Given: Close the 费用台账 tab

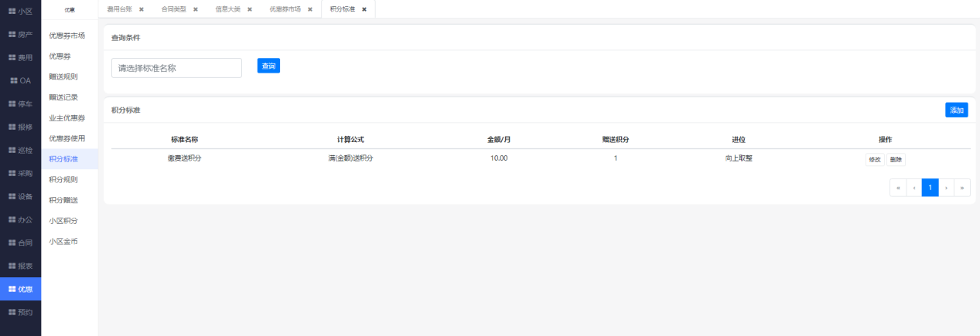Looking at the screenshot, I should coord(142,9).
